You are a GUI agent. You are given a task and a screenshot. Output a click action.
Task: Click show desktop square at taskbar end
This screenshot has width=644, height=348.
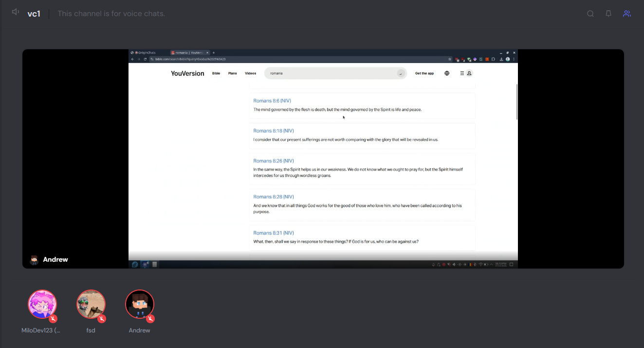pos(512,265)
